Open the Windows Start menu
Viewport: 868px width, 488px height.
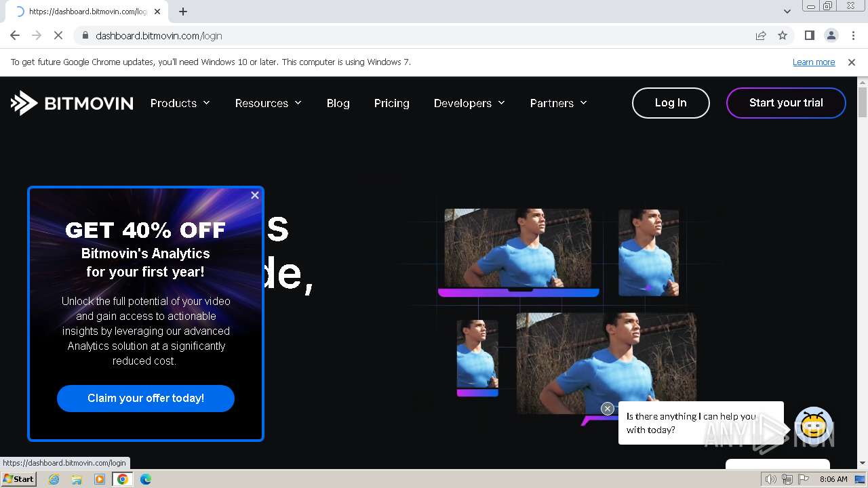point(19,479)
